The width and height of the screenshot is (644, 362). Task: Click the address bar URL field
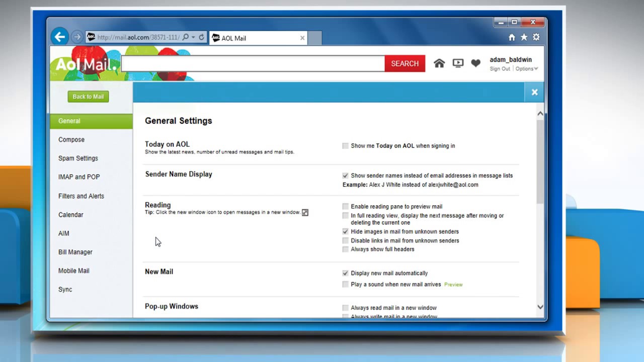coord(138,37)
